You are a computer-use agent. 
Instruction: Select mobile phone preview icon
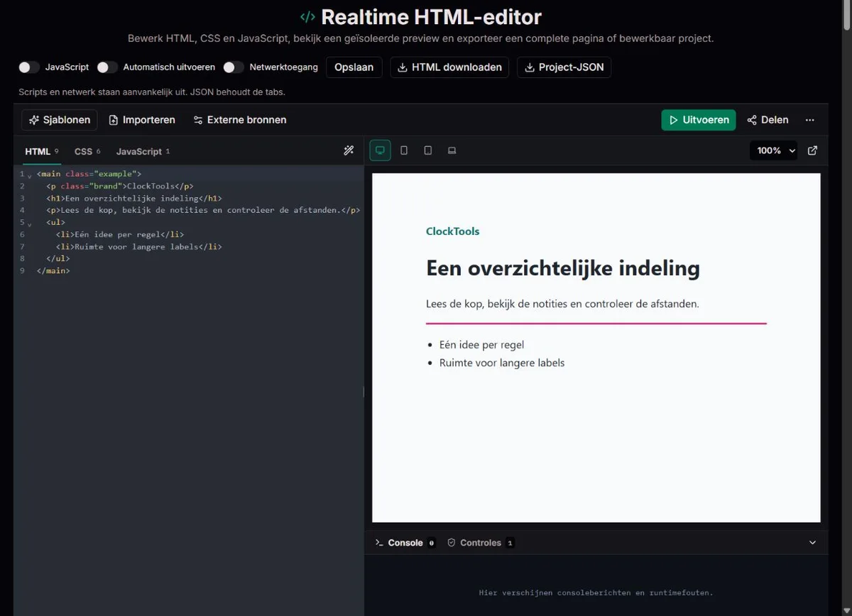tap(404, 150)
